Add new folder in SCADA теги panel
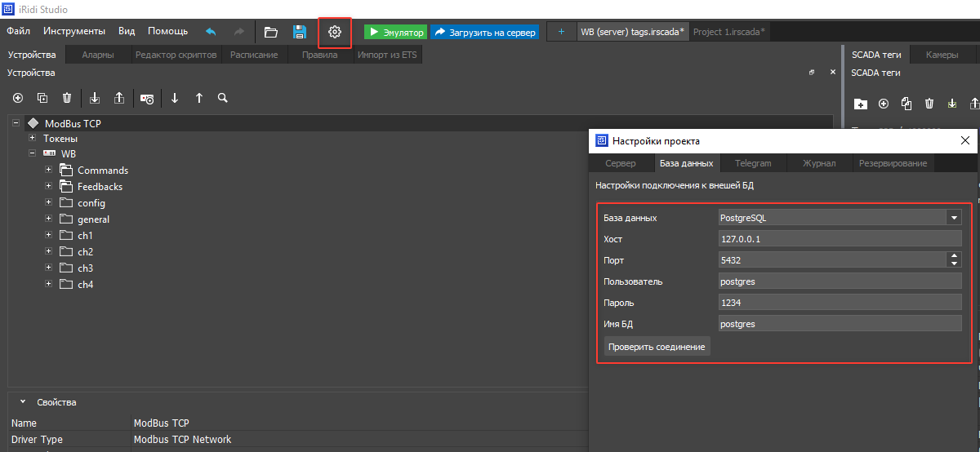The height and width of the screenshot is (452, 980). [x=860, y=104]
